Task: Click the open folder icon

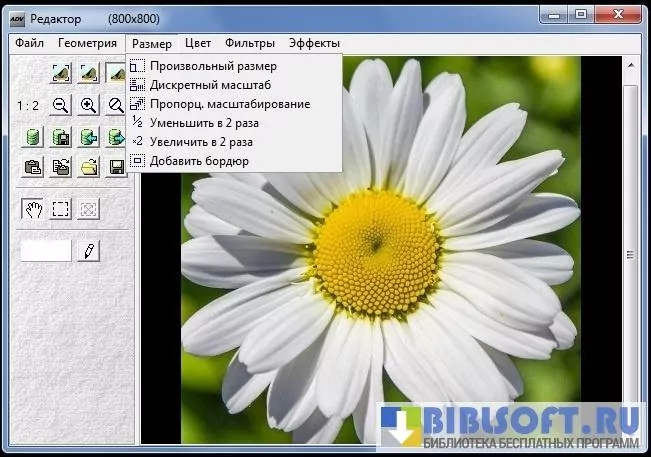Action: [89, 167]
